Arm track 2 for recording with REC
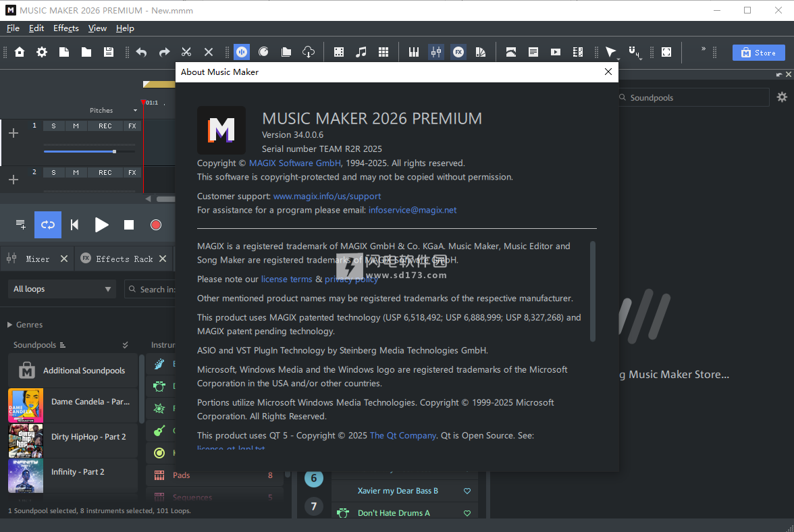 [x=105, y=173]
